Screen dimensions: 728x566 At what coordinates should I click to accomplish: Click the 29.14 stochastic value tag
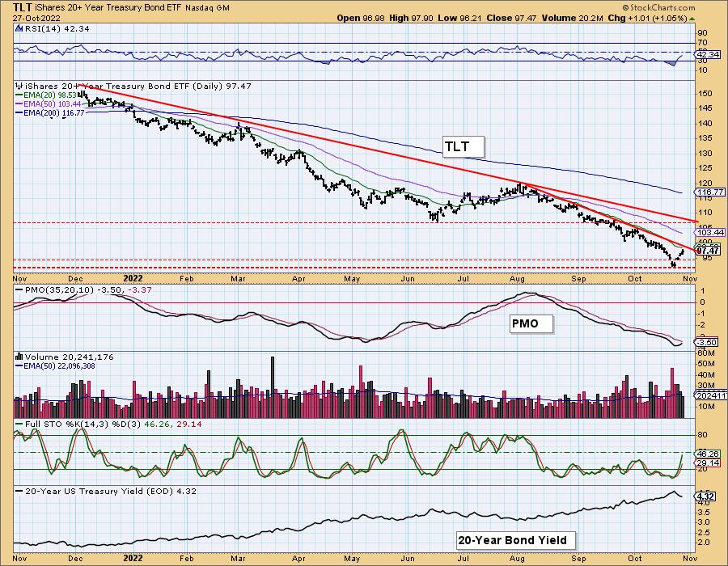(708, 463)
